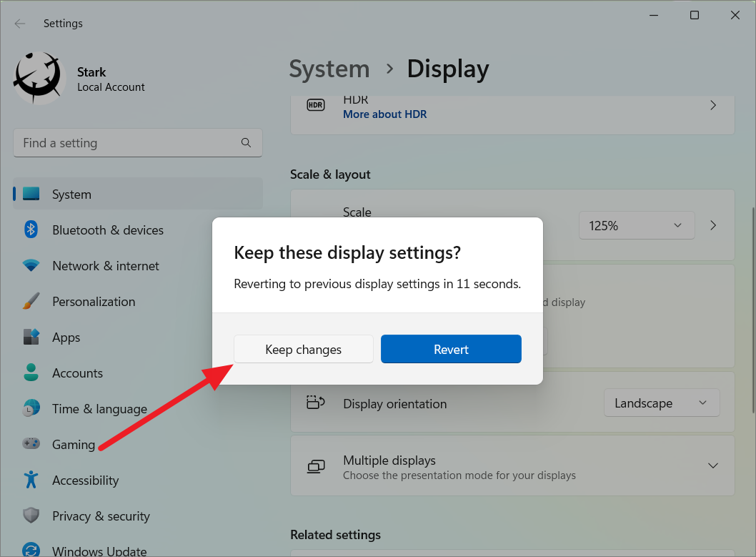This screenshot has width=756, height=557.
Task: Select the Gaming controller icon
Action: pyautogui.click(x=31, y=444)
